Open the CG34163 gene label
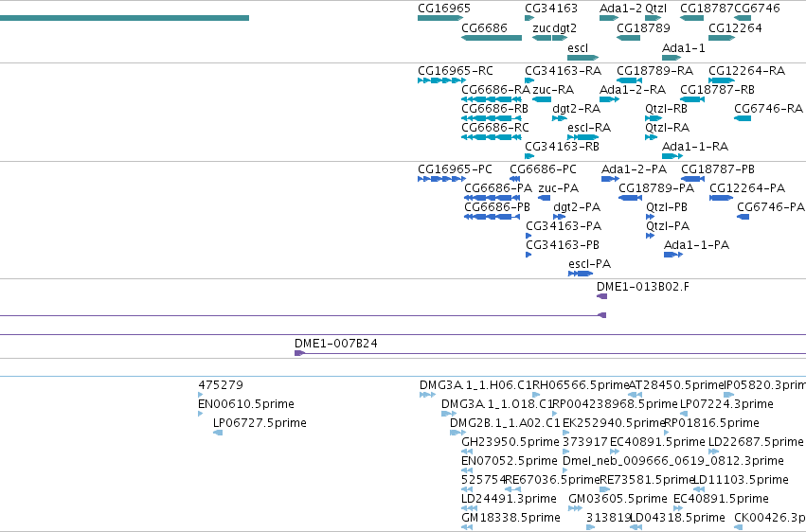 pyautogui.click(x=551, y=9)
